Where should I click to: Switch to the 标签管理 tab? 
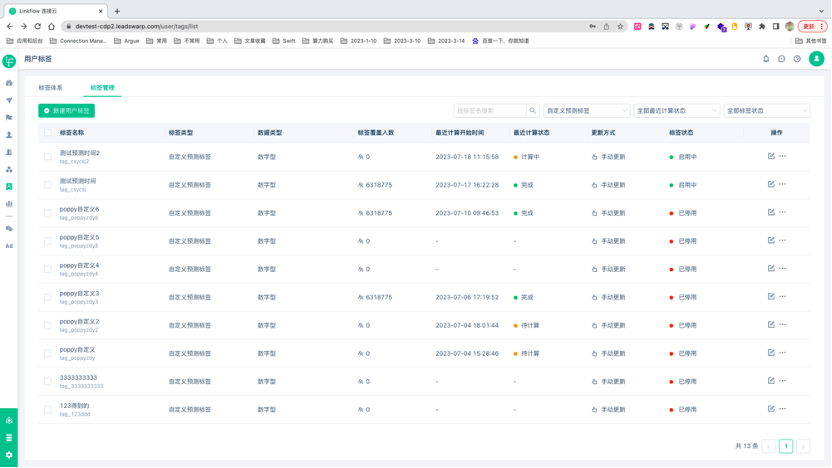[x=102, y=88]
